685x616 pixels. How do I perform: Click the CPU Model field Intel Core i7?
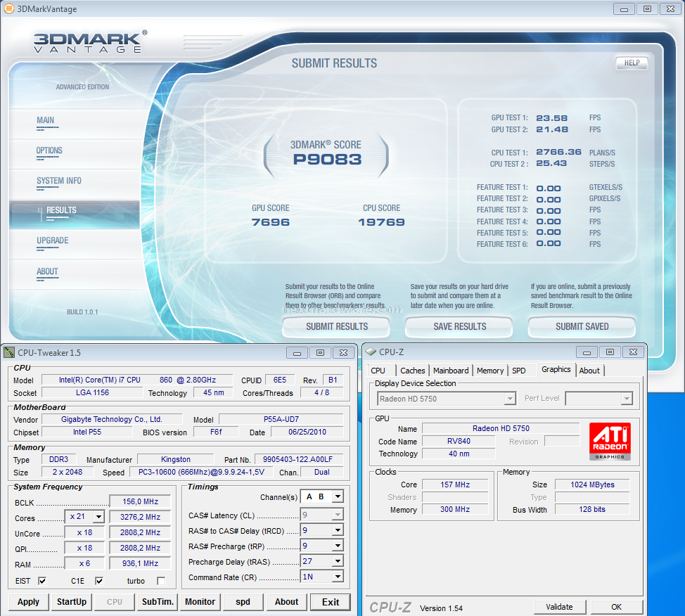coord(137,380)
